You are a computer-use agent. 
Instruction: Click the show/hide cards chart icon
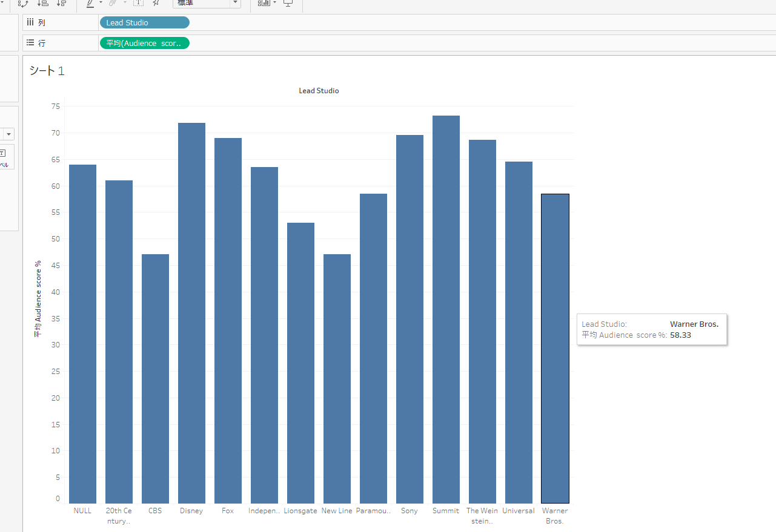pos(264,3)
